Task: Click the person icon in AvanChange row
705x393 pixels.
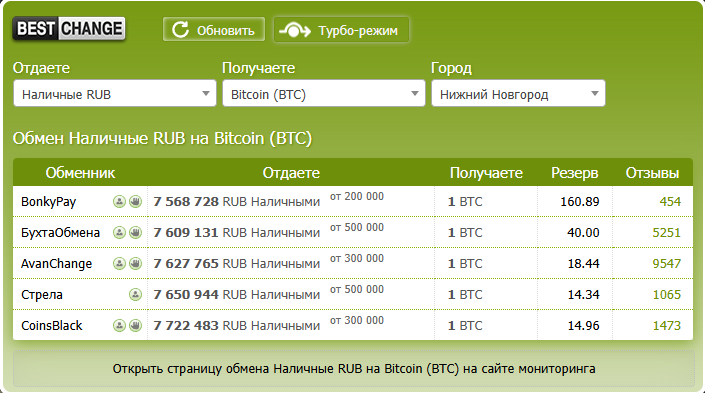Action: pyautogui.click(x=119, y=263)
